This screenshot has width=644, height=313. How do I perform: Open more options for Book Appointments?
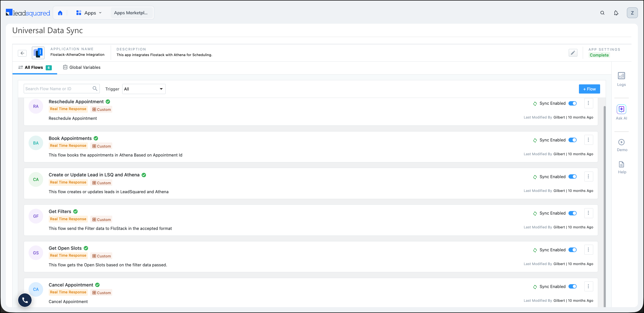(x=588, y=140)
